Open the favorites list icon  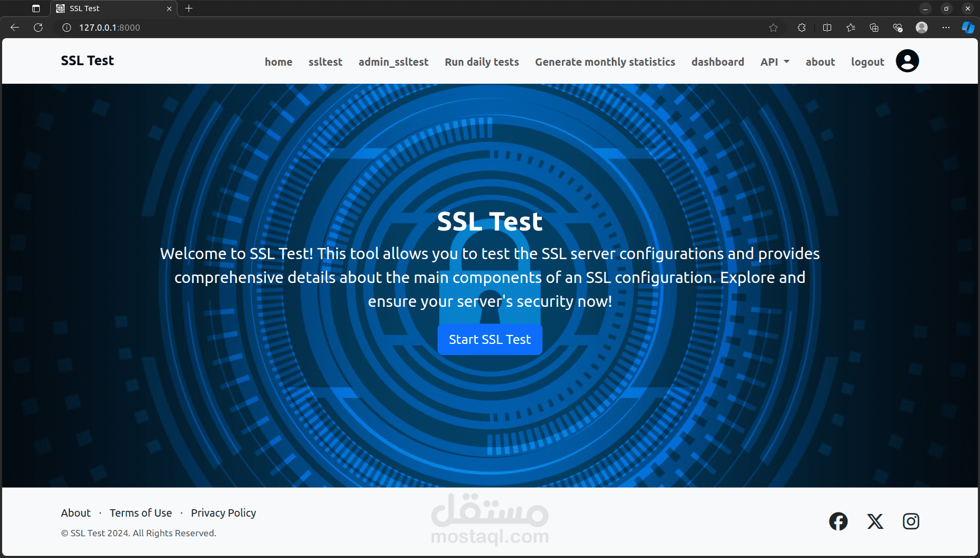851,28
